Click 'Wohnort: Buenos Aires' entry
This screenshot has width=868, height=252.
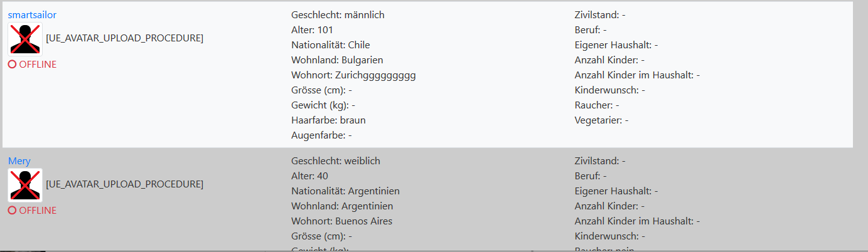[x=342, y=221]
